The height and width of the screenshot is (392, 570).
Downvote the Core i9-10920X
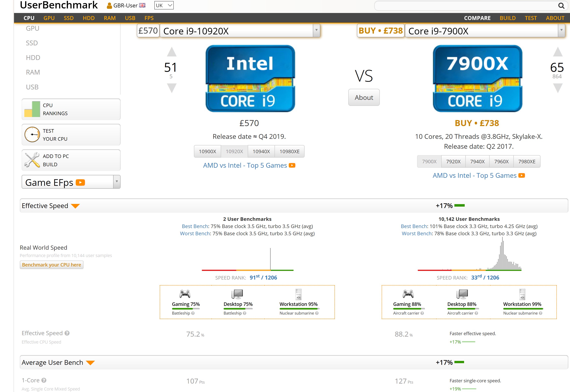(172, 88)
